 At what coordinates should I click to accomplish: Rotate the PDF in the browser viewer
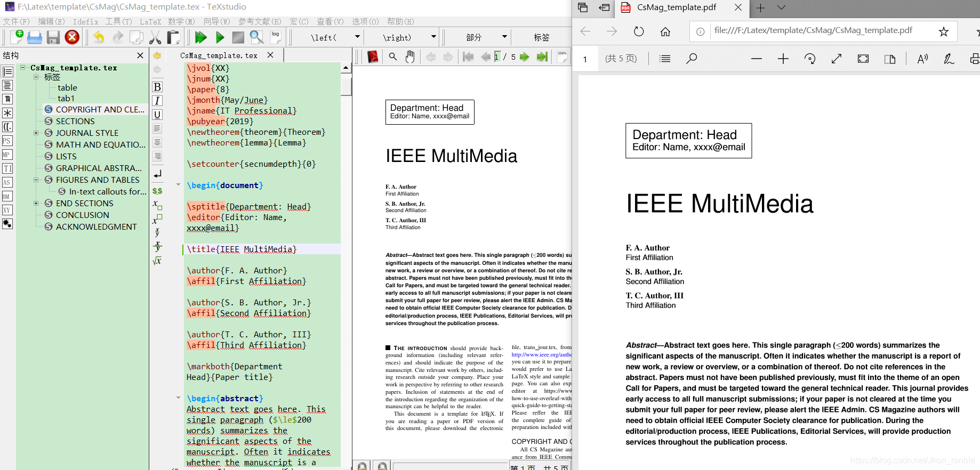coord(810,59)
